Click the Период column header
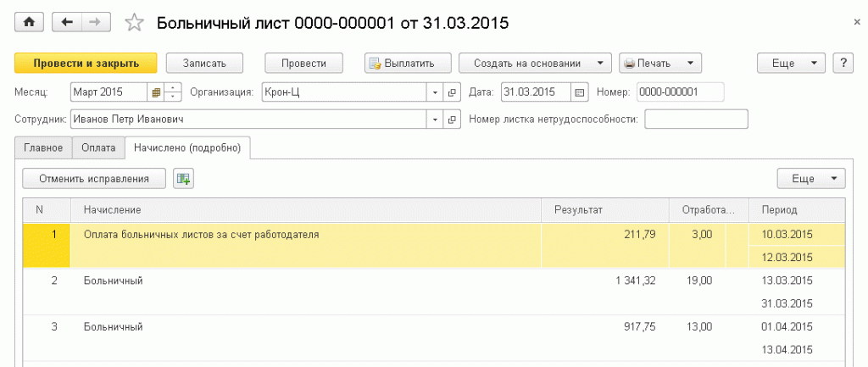868x367 pixels. (797, 210)
